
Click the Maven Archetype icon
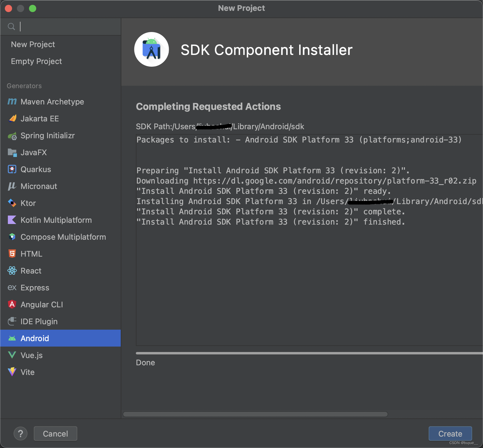12,102
